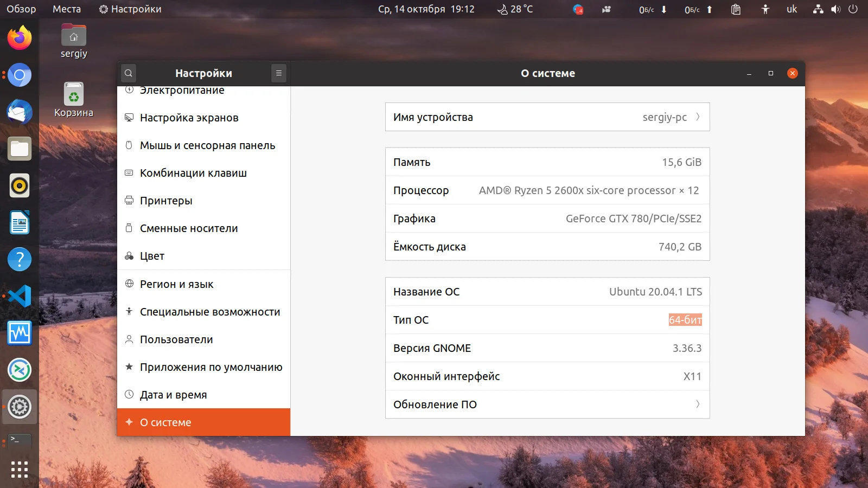868x488 pixels.
Task: Launch Visual Studio Code from dock
Action: 20,296
